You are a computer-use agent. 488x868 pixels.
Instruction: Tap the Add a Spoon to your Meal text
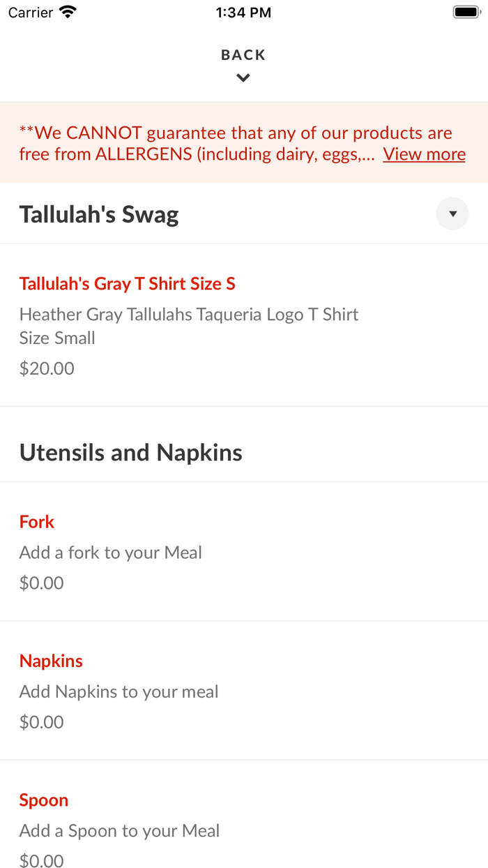119,830
